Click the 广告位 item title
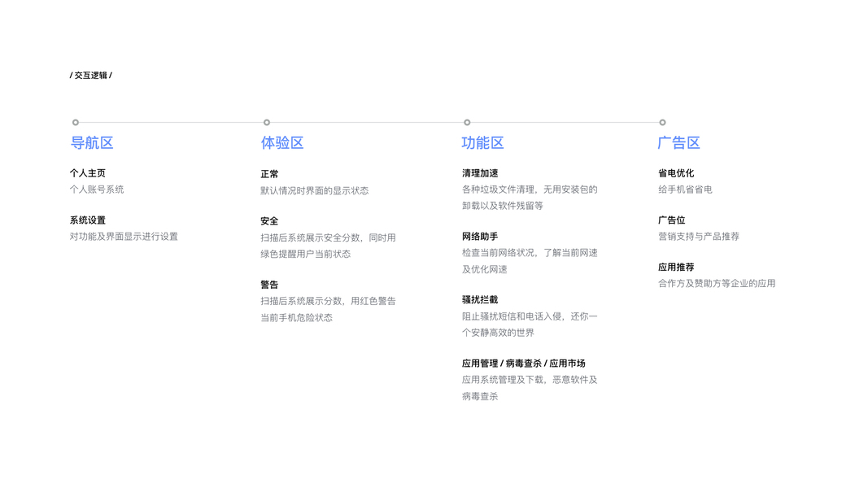 [x=671, y=220]
